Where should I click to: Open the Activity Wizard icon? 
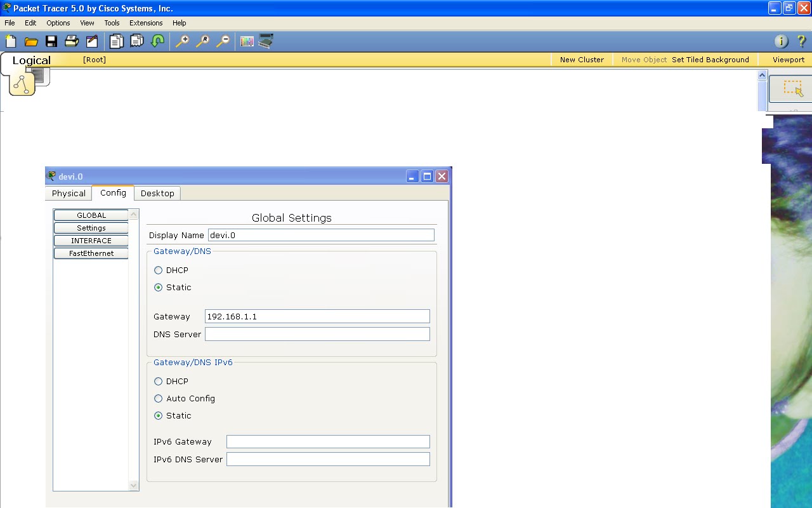[92, 42]
